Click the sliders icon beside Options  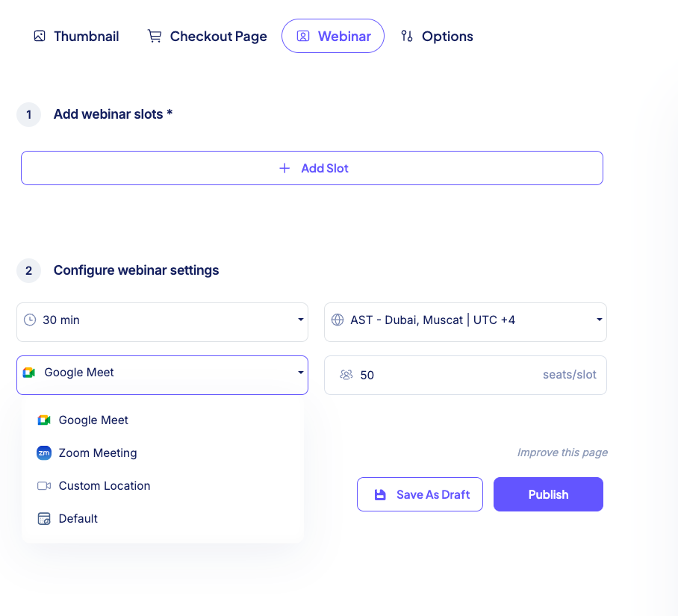click(406, 36)
